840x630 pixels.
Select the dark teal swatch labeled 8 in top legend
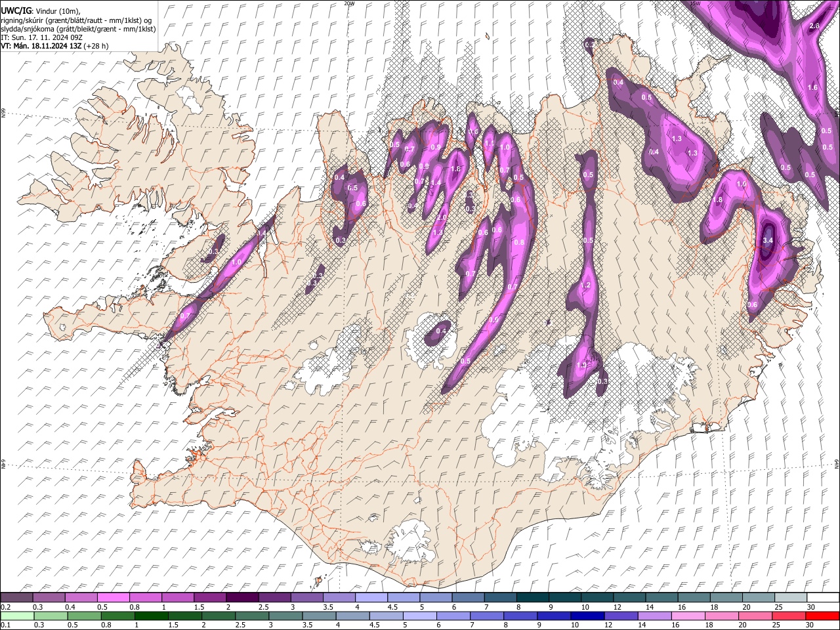coord(533,597)
